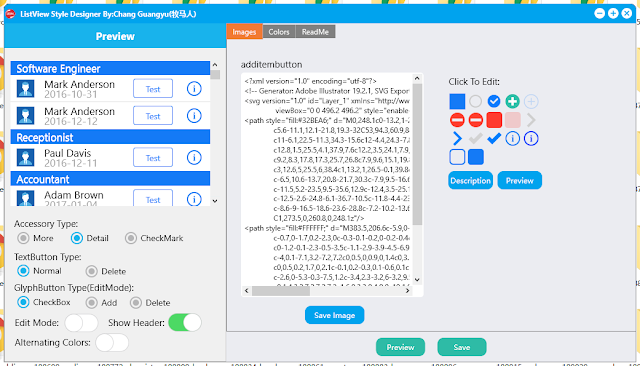This screenshot has height=366, width=640.
Task: Select Add GlyphButton type
Action: pyautogui.click(x=91, y=303)
